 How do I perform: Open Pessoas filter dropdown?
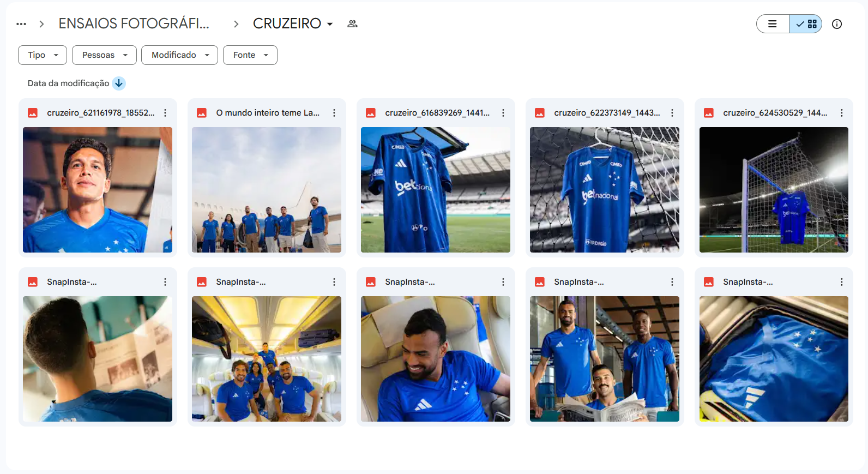tap(104, 55)
